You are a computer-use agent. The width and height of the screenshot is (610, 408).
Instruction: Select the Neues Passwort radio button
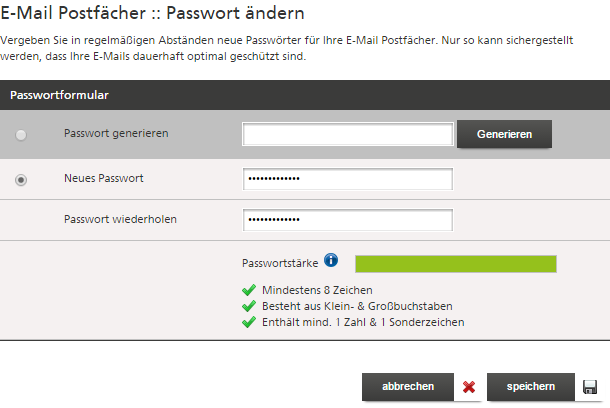(22, 179)
